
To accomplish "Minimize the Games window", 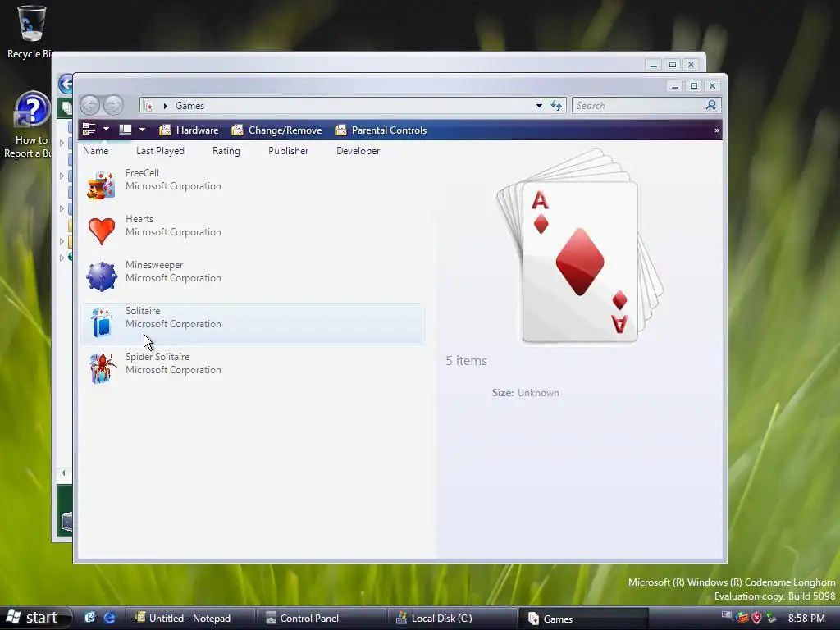I will [x=675, y=85].
